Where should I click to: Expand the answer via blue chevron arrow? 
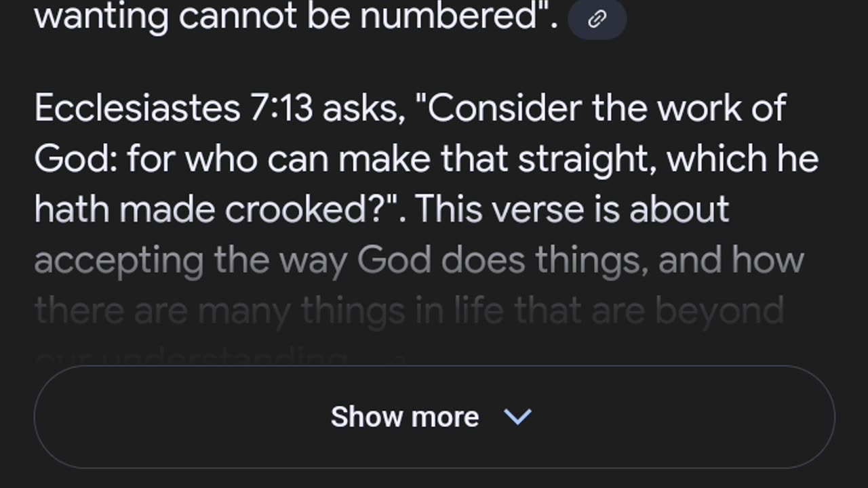518,417
